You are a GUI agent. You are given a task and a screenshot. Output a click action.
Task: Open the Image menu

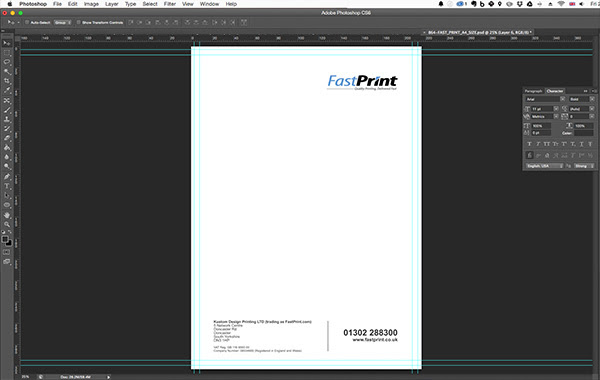coord(91,4)
